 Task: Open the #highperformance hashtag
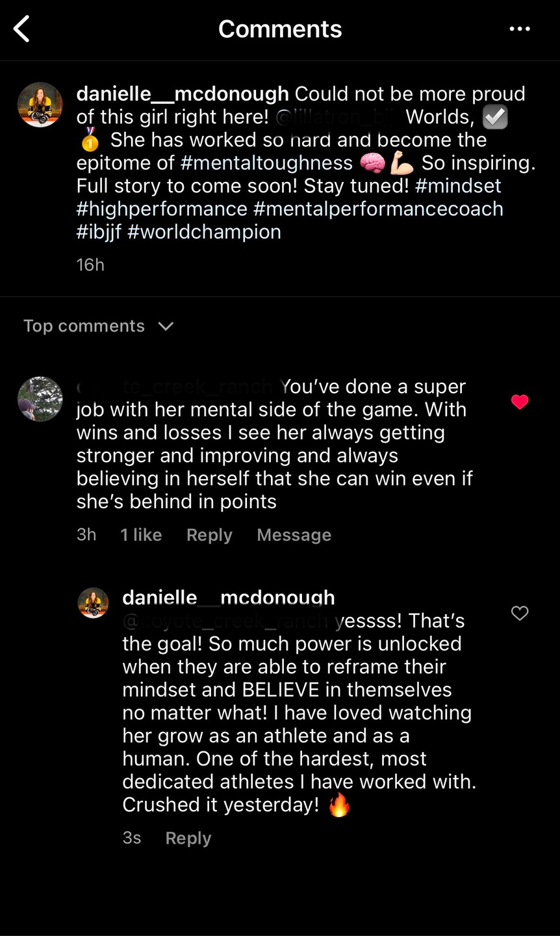click(x=162, y=209)
